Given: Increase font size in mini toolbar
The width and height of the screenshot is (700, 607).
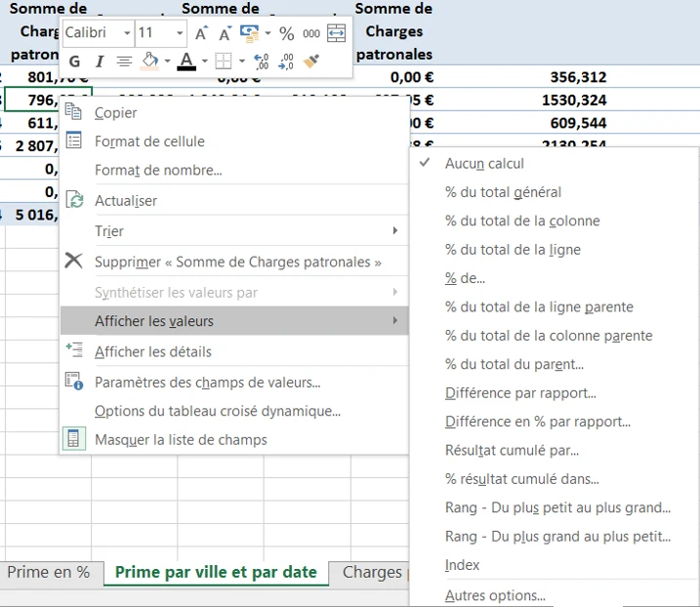Looking at the screenshot, I should (201, 33).
